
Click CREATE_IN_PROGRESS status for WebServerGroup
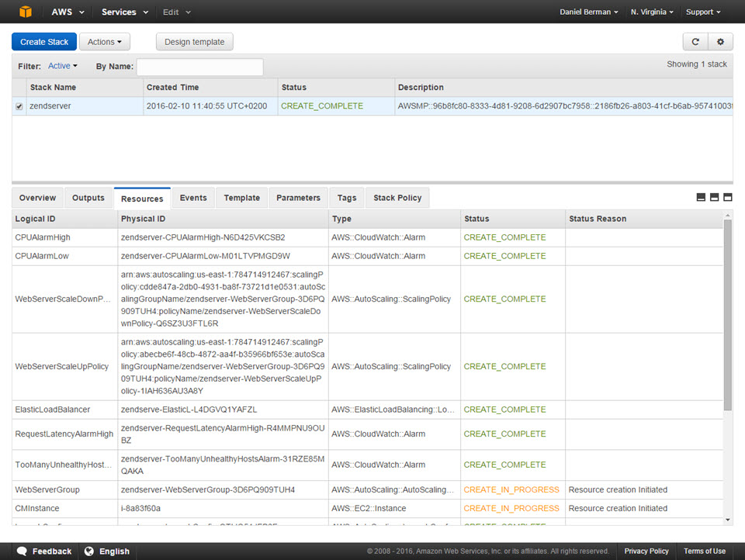click(511, 489)
